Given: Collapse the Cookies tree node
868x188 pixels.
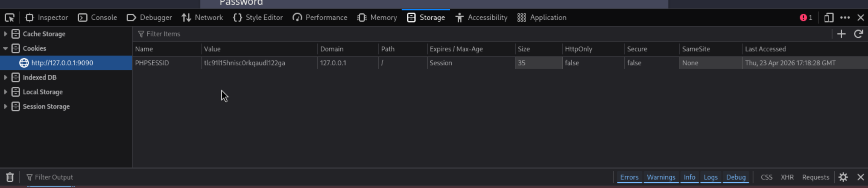Looking at the screenshot, I should coord(5,48).
